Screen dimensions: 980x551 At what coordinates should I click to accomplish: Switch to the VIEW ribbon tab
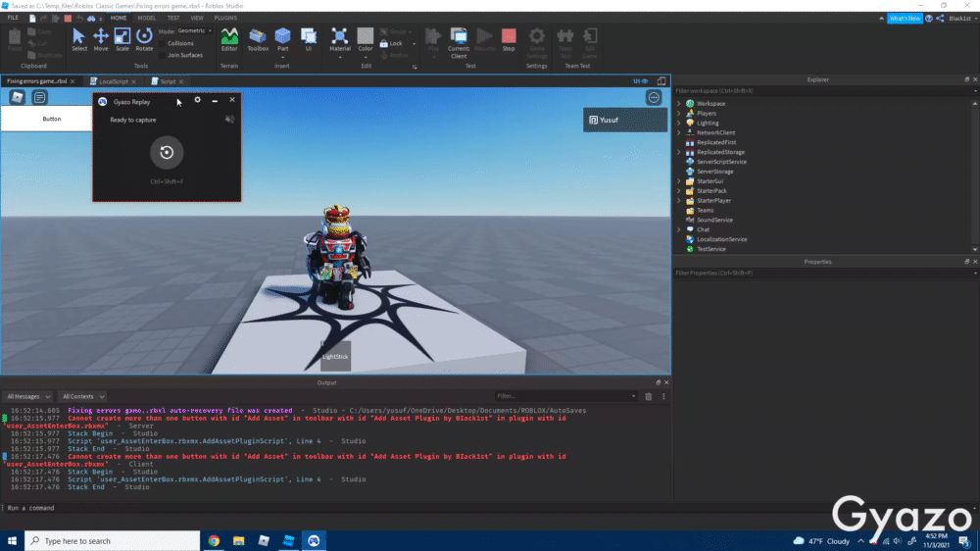click(197, 18)
